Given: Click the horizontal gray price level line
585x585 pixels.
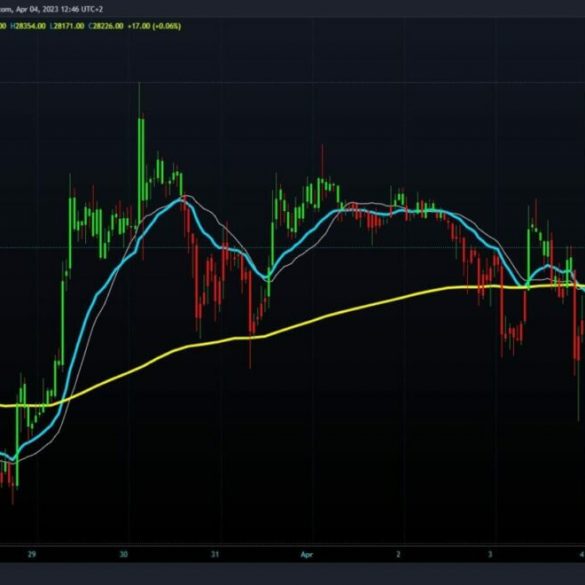Looking at the screenshot, I should pyautogui.click(x=292, y=247).
